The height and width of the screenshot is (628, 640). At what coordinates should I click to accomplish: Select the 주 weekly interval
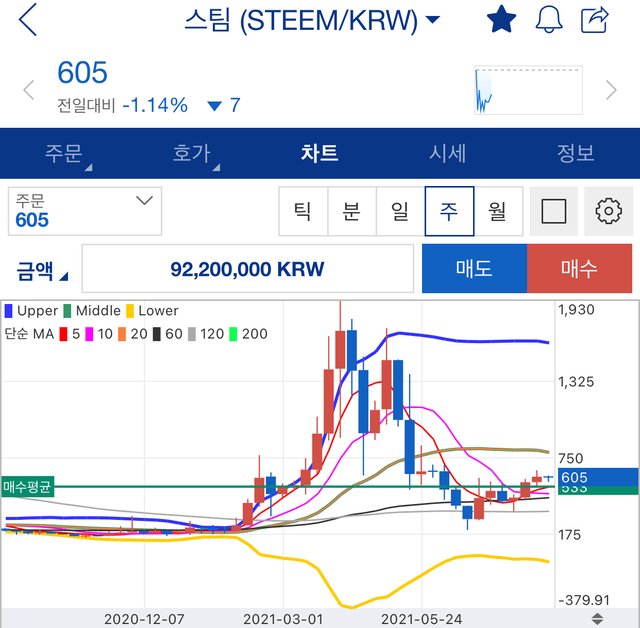[449, 211]
